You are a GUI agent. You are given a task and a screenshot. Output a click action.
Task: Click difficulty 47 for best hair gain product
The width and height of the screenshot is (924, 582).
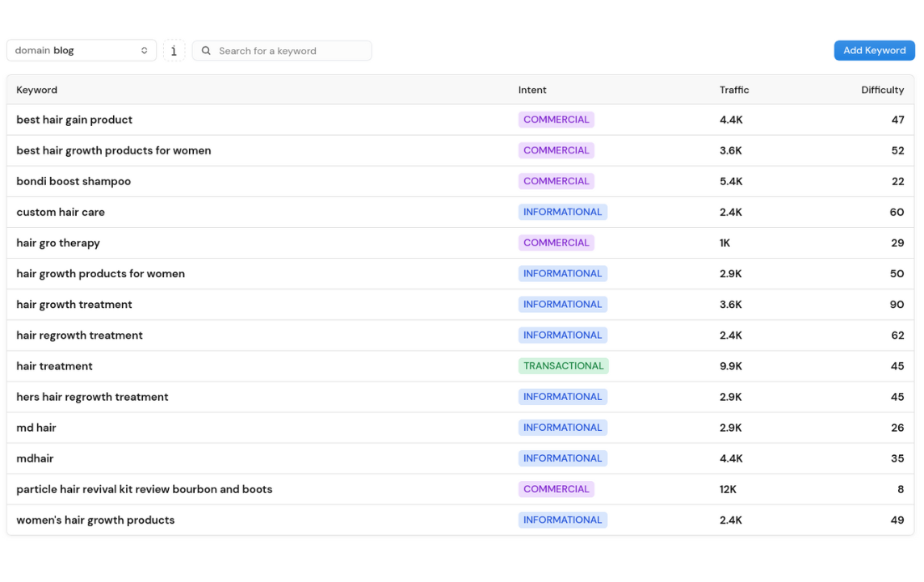click(x=897, y=120)
